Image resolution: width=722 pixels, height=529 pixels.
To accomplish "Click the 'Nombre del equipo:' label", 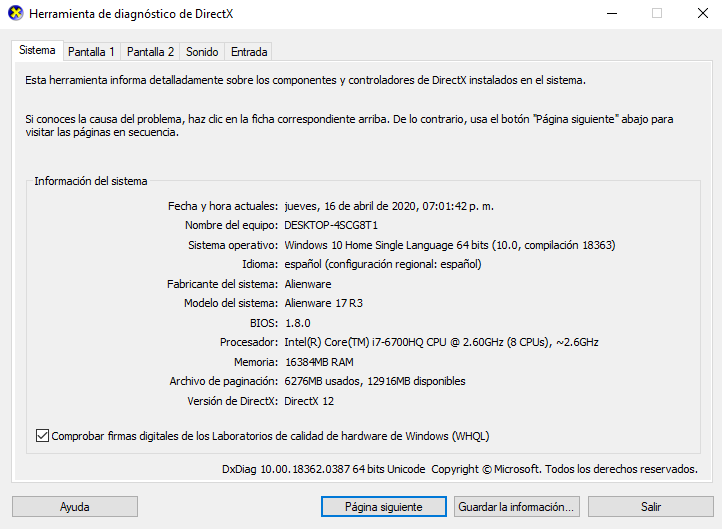I will tap(231, 225).
